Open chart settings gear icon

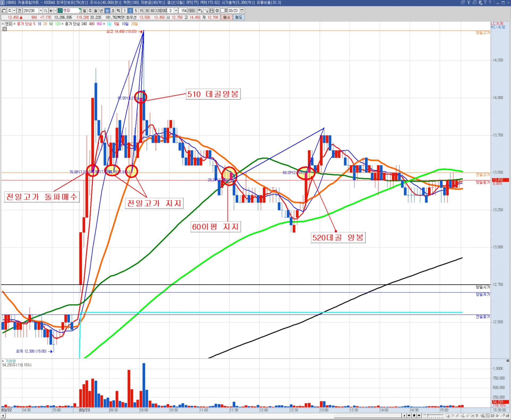pyautogui.click(x=217, y=11)
